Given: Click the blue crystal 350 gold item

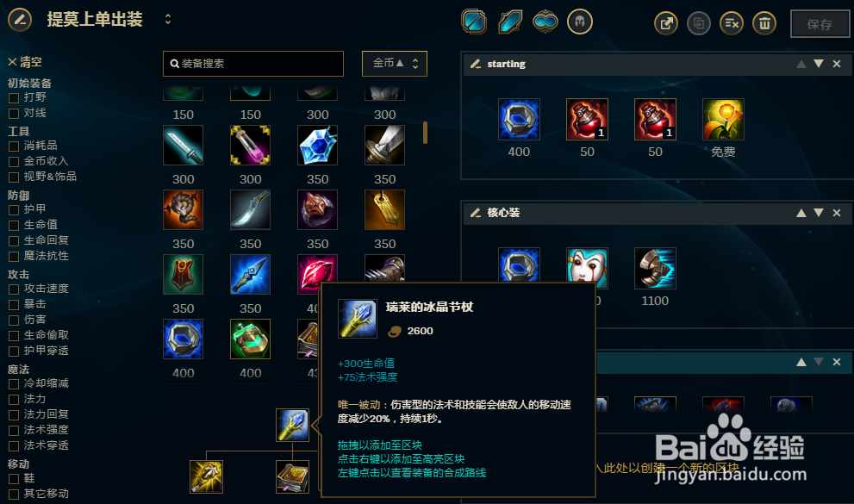Looking at the screenshot, I should click(x=317, y=146).
